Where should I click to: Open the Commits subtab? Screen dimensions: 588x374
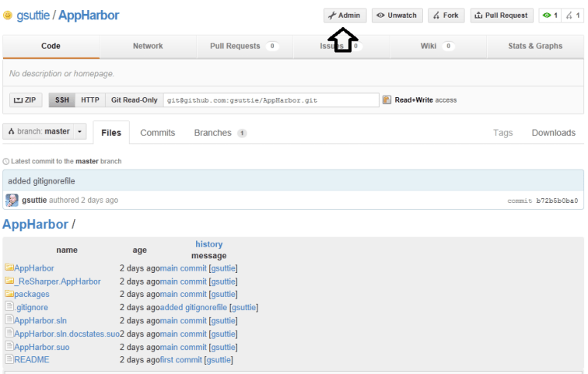tap(157, 133)
